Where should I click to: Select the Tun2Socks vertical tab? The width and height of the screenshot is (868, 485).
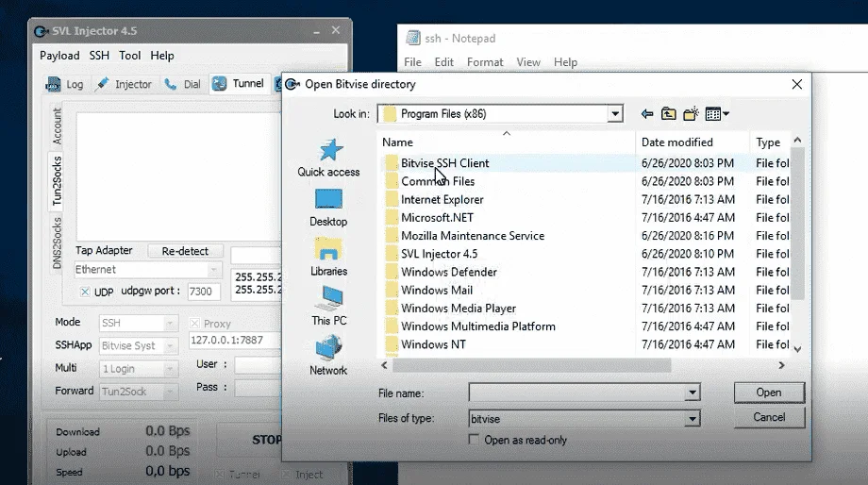(x=57, y=180)
